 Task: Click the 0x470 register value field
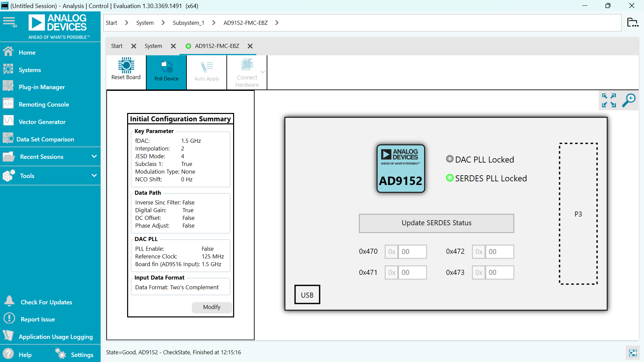point(412,252)
